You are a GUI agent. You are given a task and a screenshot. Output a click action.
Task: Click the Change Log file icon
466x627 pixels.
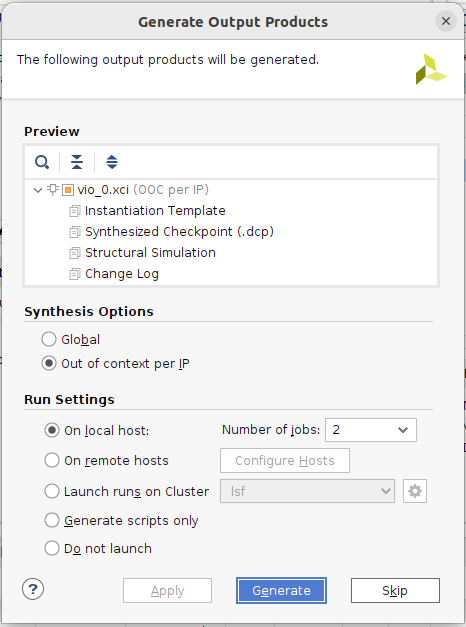tap(74, 274)
